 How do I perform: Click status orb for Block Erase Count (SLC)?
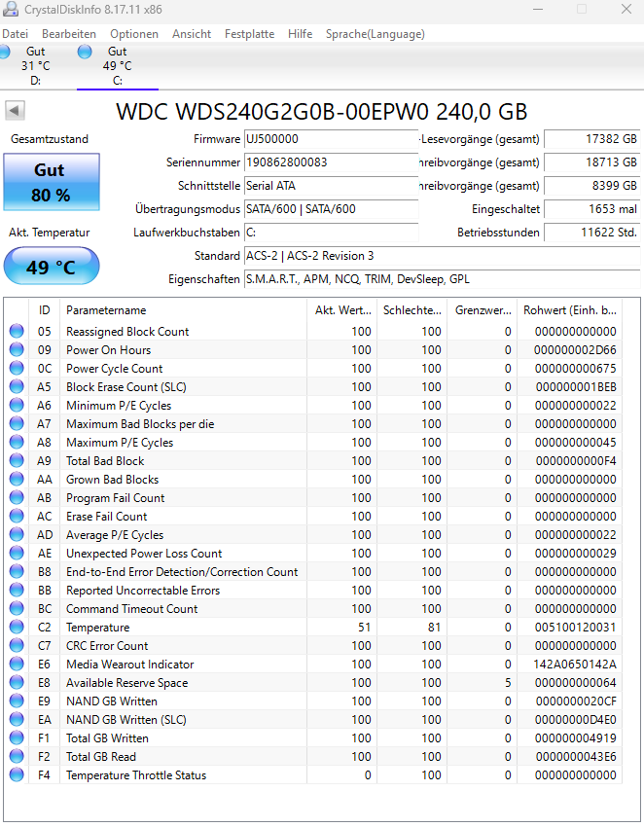[17, 386]
